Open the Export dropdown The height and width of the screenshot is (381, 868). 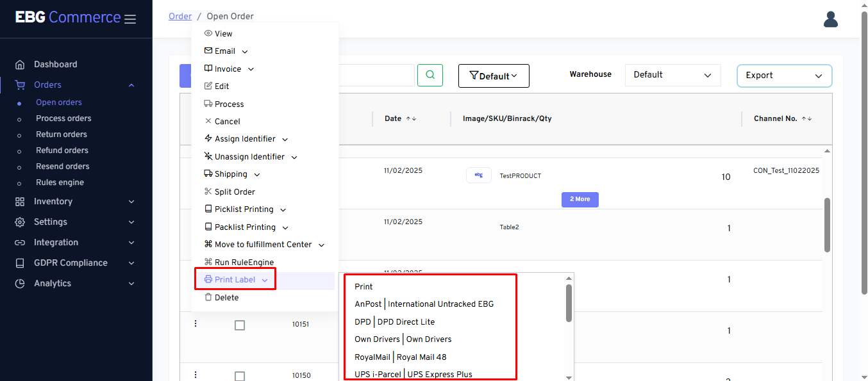[x=784, y=76]
